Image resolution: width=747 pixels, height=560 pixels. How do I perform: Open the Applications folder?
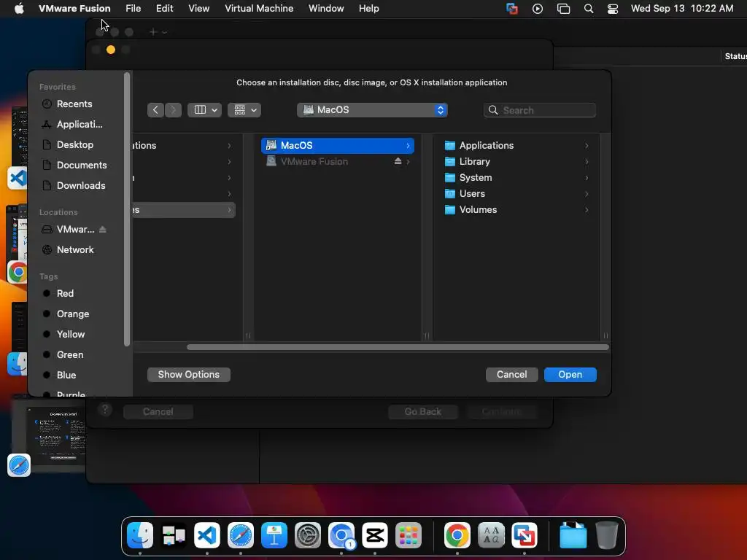pyautogui.click(x=517, y=146)
